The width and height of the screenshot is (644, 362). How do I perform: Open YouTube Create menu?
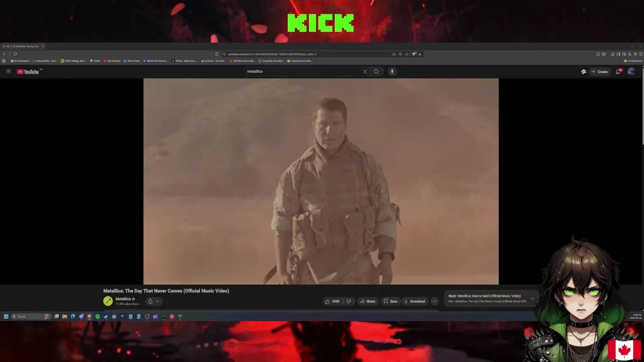(x=599, y=71)
